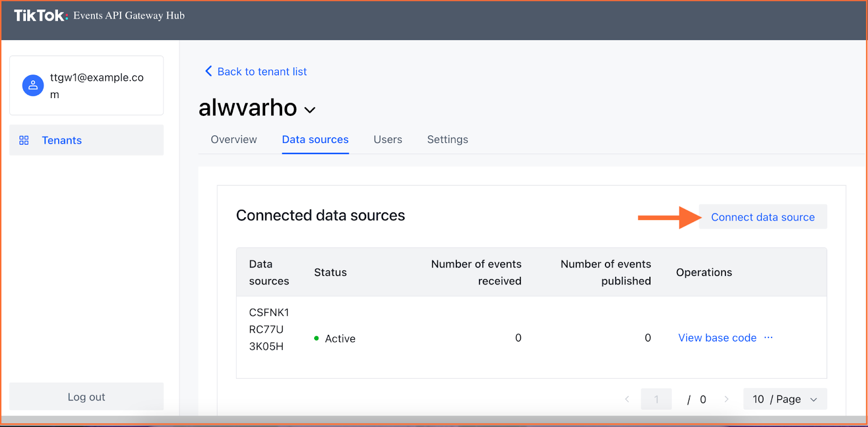
Task: Open the Users tab
Action: (388, 139)
